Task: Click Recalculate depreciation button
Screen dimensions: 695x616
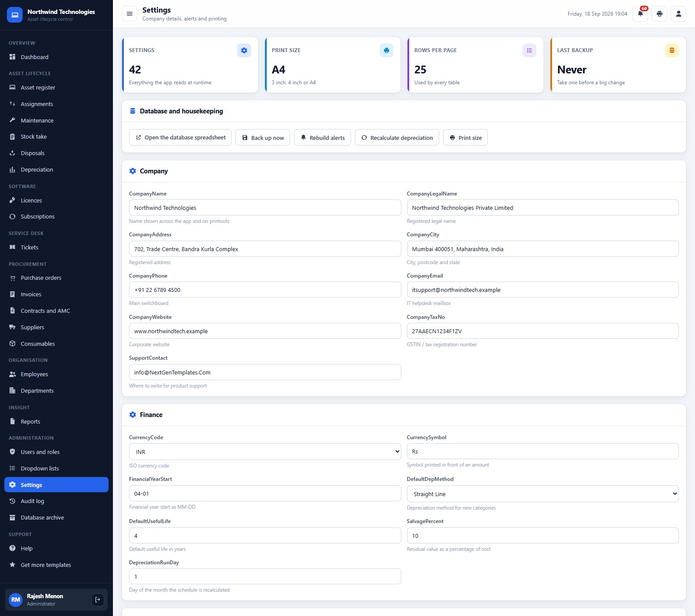Action: [x=397, y=138]
